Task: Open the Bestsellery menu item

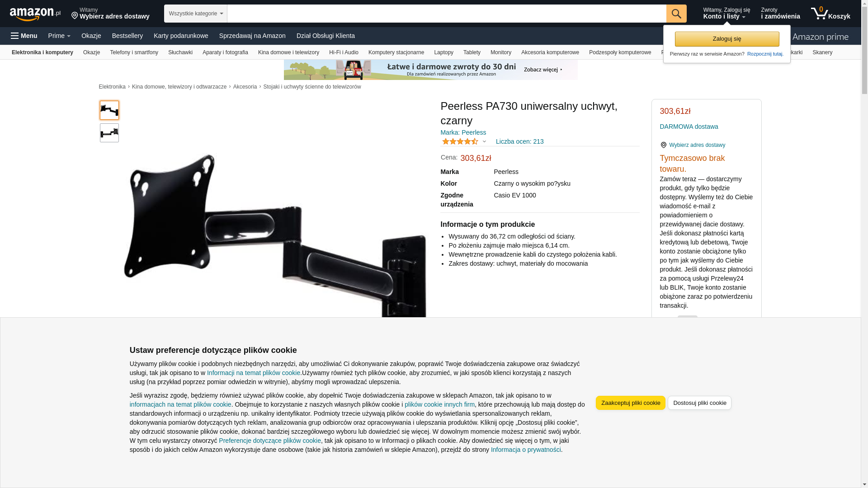Action: (127, 36)
